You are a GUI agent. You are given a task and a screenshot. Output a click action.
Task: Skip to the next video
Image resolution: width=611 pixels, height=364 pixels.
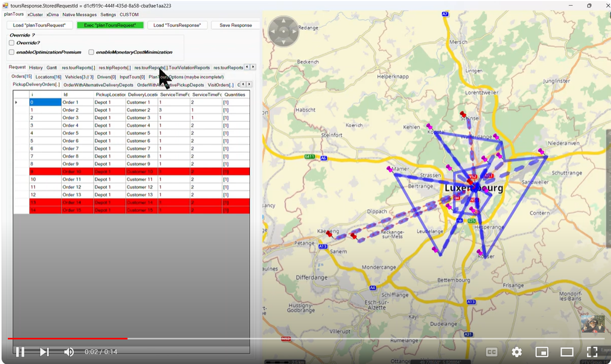[44, 352]
